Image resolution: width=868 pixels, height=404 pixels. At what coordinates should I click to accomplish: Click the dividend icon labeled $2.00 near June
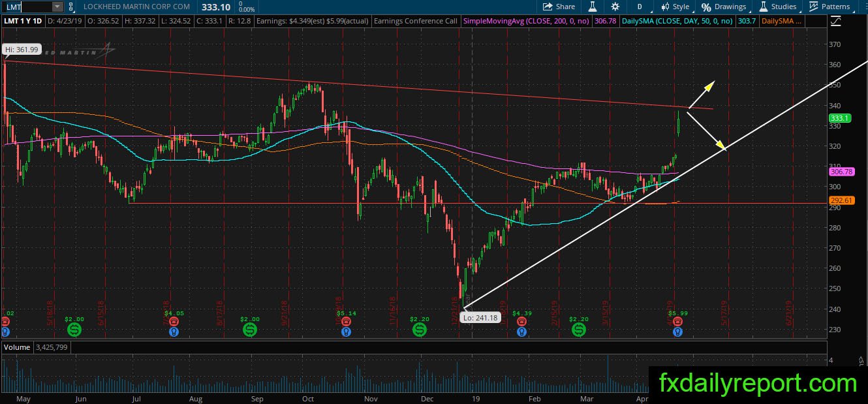click(x=74, y=330)
